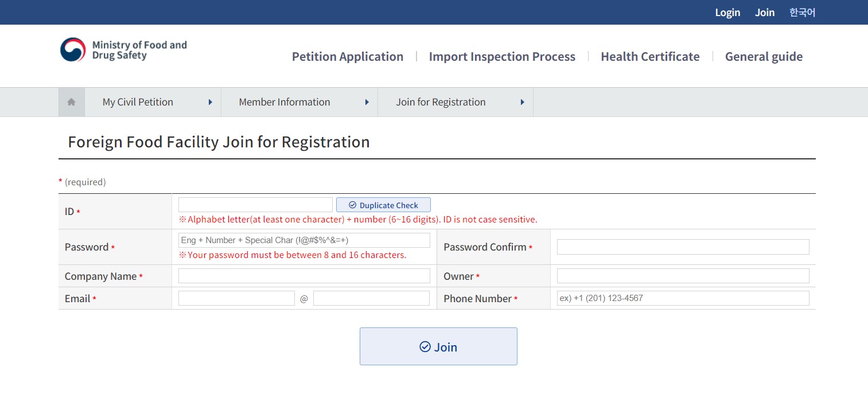Image resolution: width=868 pixels, height=414 pixels.
Task: Expand the Member Information arrow
Action: coord(367,102)
